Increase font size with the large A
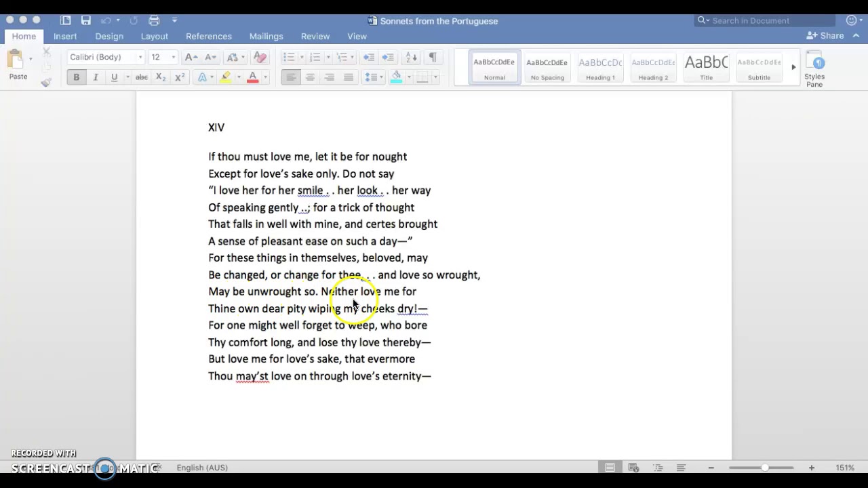 point(191,57)
